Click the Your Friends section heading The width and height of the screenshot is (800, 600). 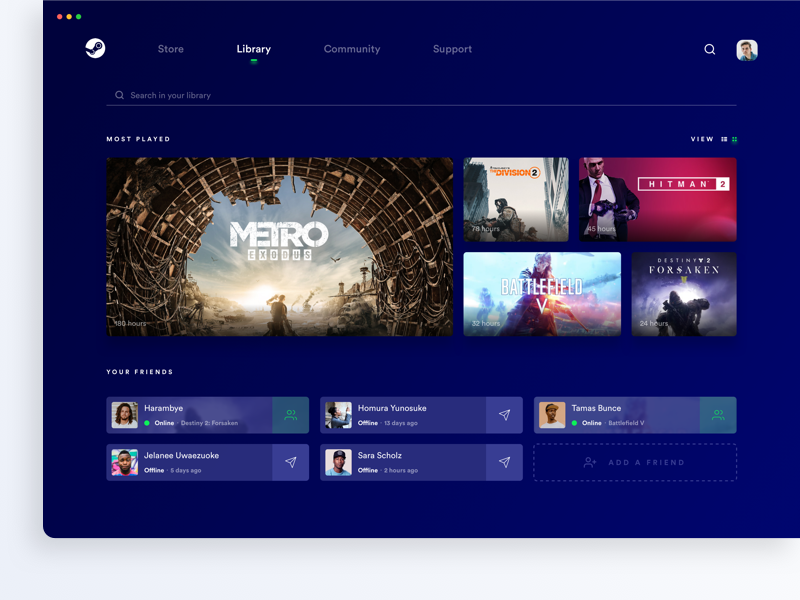click(x=140, y=372)
